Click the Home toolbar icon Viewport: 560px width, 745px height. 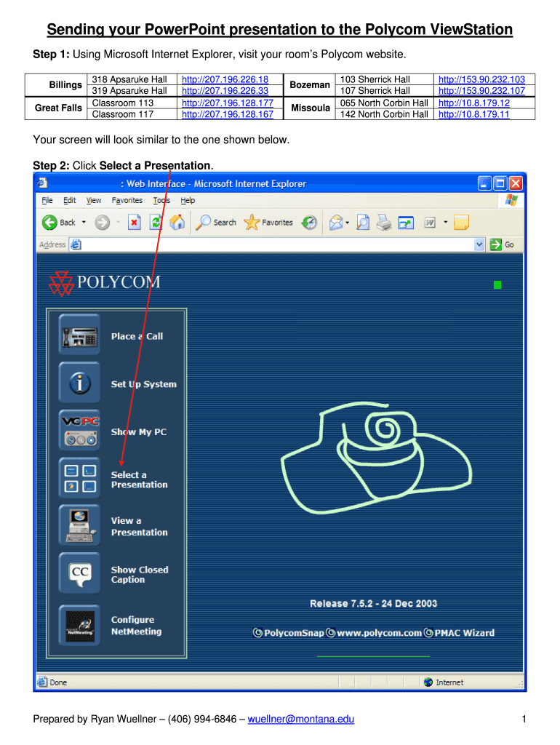[x=177, y=222]
